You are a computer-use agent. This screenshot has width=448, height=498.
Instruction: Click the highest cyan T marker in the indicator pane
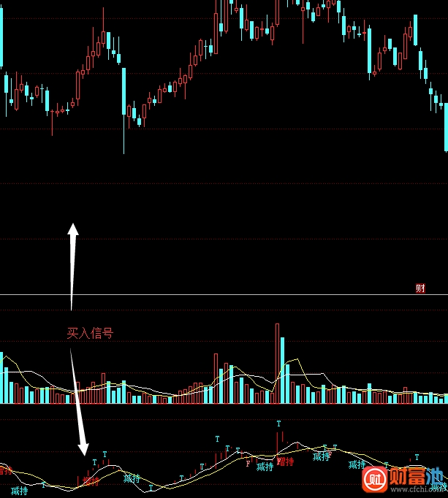click(279, 424)
